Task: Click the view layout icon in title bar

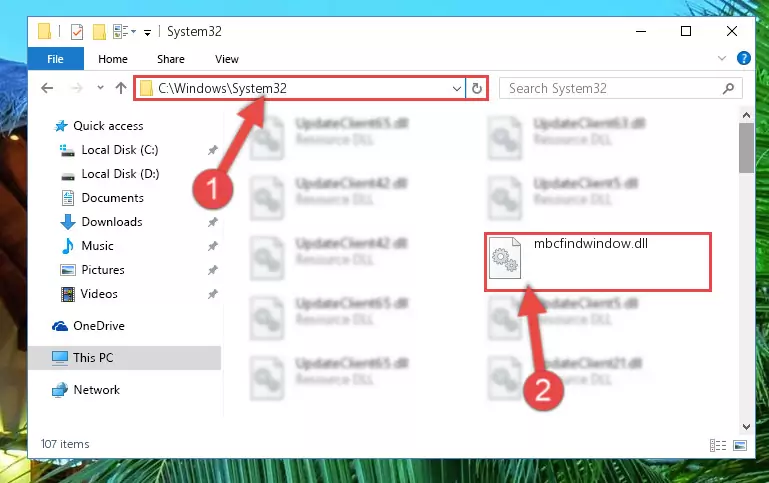Action: point(120,32)
